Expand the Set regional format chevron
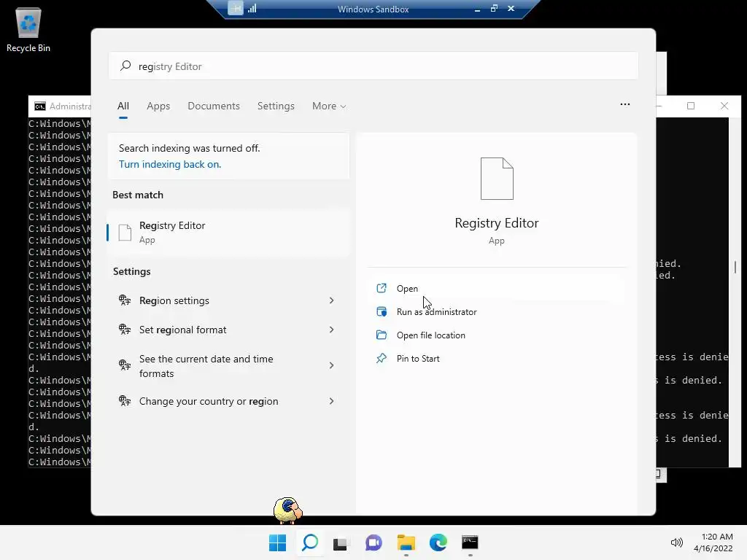Image resolution: width=747 pixels, height=560 pixels. [332, 330]
